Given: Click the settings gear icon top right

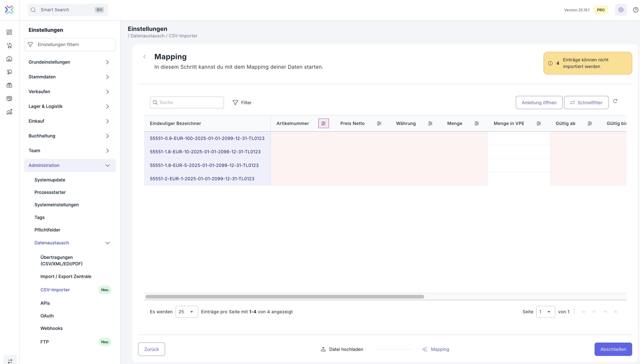Looking at the screenshot, I should pos(621,10).
